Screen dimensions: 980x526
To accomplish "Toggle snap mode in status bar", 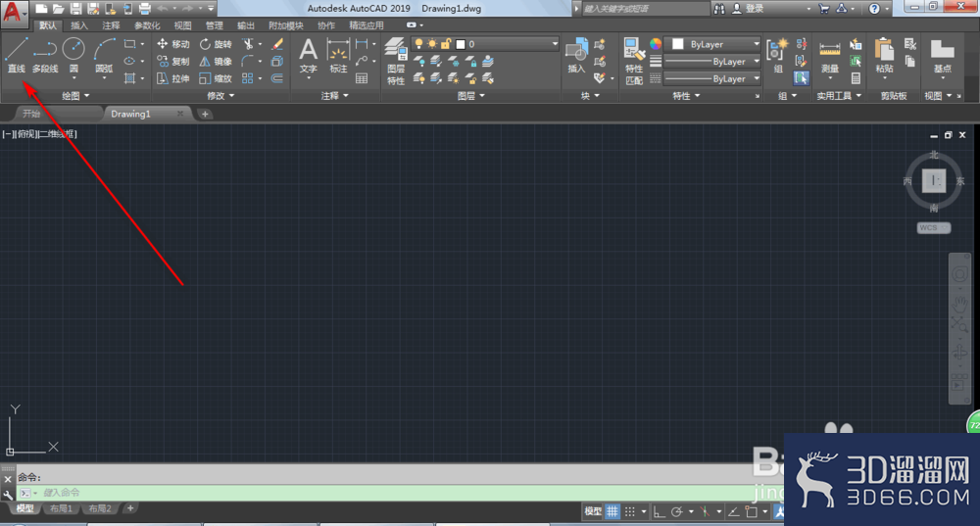I will [630, 511].
